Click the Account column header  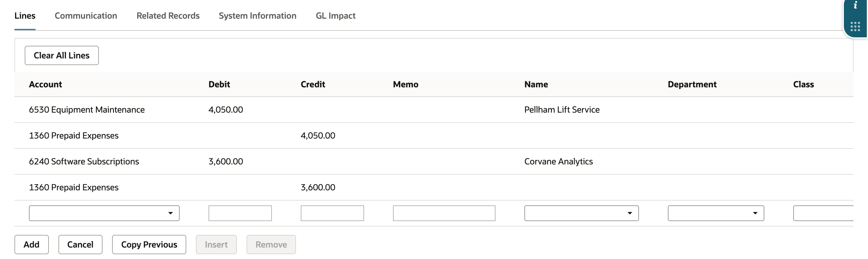(x=46, y=85)
